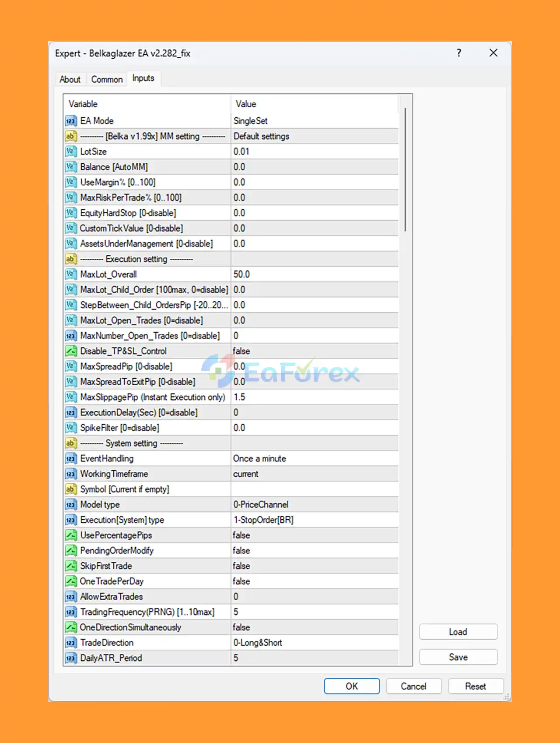The width and height of the screenshot is (560, 743).
Task: Click the icon beside SpikeFilter
Action: (71, 428)
